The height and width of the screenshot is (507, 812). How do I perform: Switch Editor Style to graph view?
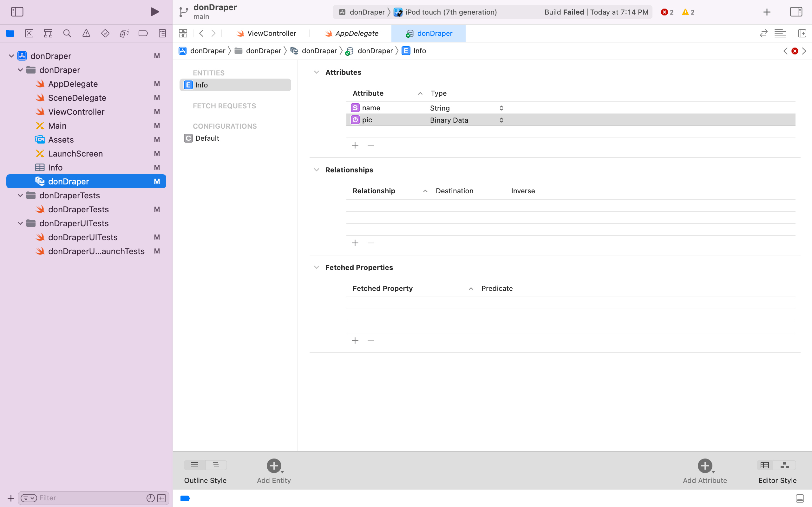[x=784, y=465]
